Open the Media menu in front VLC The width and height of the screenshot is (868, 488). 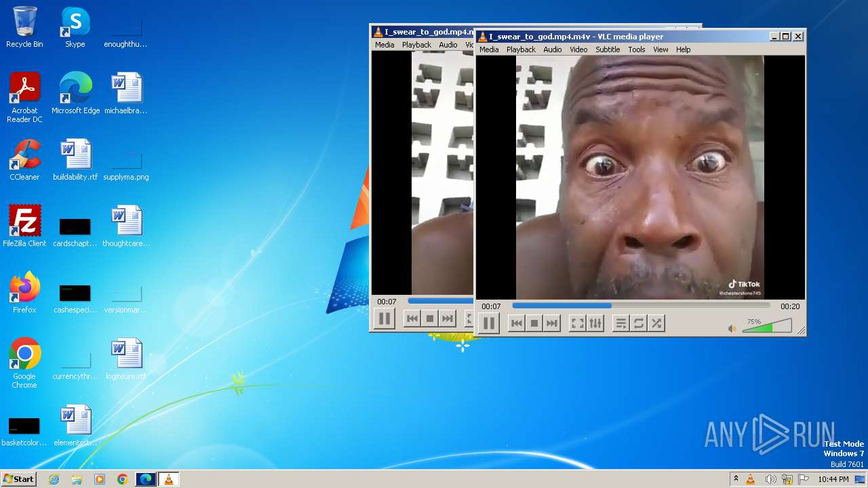[489, 49]
